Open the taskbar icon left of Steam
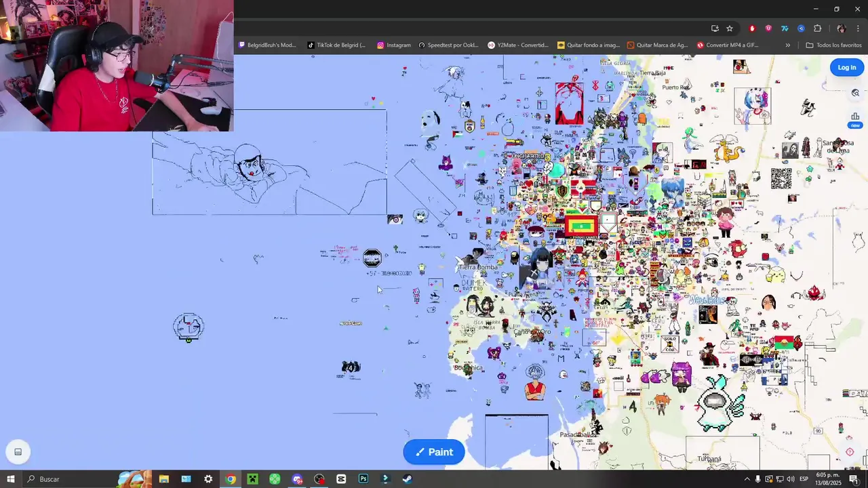Screen dimensions: 868x488 [x=385, y=479]
